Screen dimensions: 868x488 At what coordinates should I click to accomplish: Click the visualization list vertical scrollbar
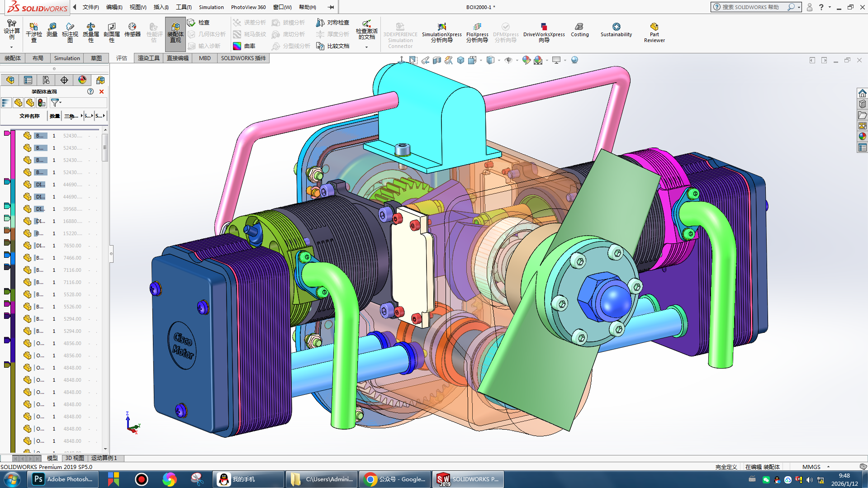click(105, 147)
